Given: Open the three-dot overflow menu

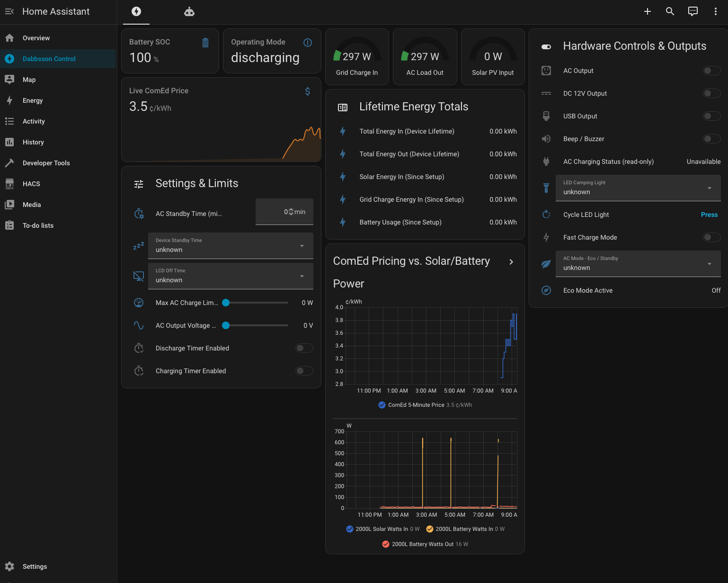Looking at the screenshot, I should coord(715,11).
